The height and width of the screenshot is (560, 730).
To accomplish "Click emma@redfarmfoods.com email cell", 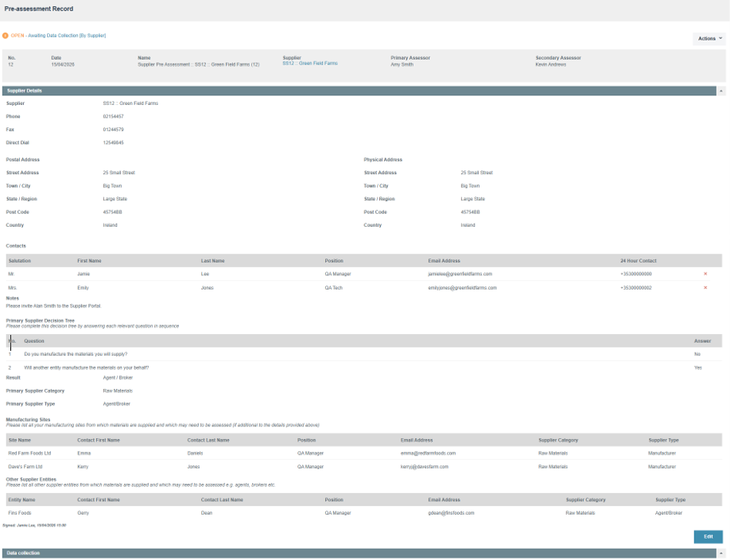I will (428, 453).
